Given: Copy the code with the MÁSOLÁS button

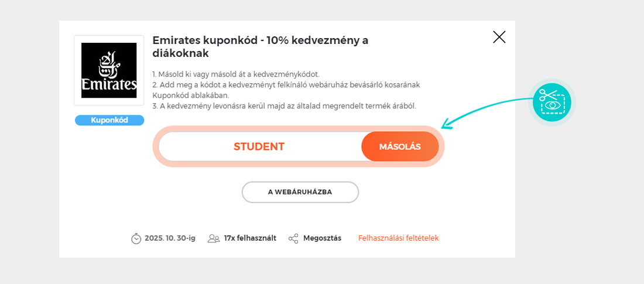Looking at the screenshot, I should click(400, 146).
